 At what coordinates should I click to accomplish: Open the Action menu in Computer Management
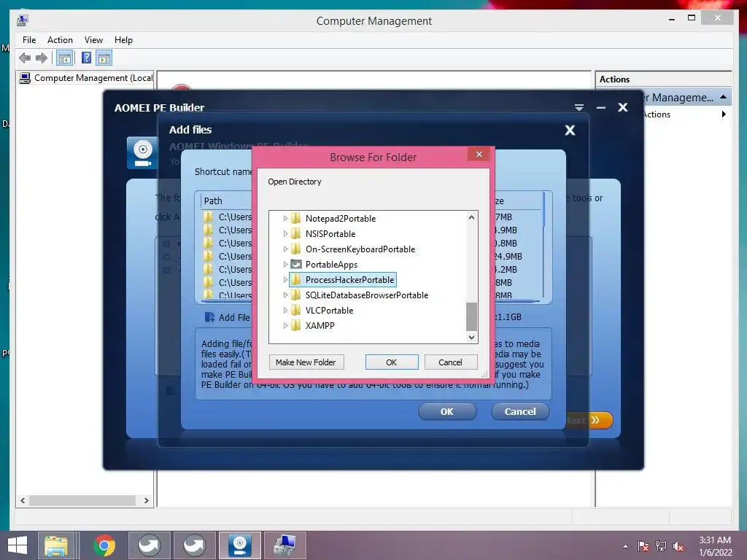60,40
